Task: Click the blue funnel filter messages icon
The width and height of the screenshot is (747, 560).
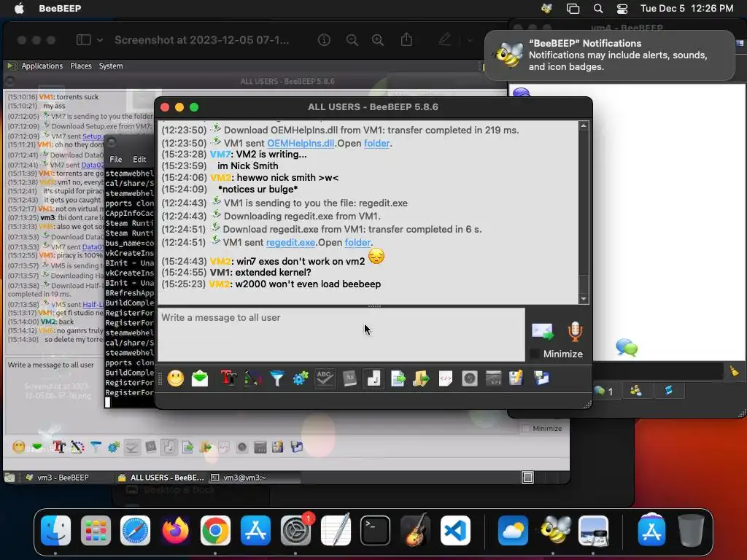Action: (x=276, y=378)
